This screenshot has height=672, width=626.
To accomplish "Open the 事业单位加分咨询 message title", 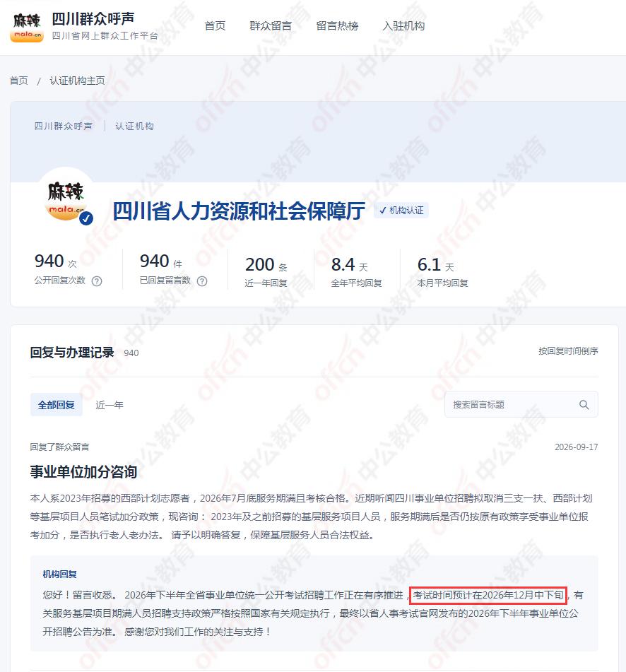I will pos(83,472).
